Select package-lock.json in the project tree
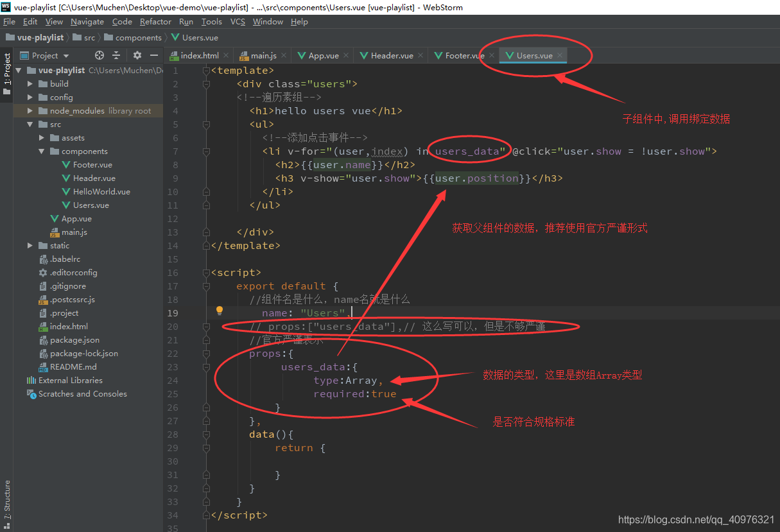 click(x=78, y=354)
